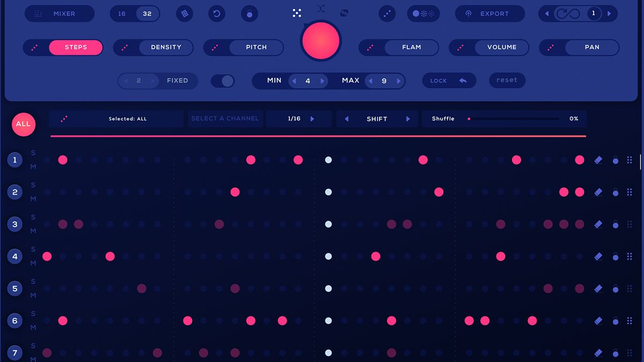This screenshot has height=362, width=644.
Task: Mute channel 1 with its M button
Action: click(33, 167)
